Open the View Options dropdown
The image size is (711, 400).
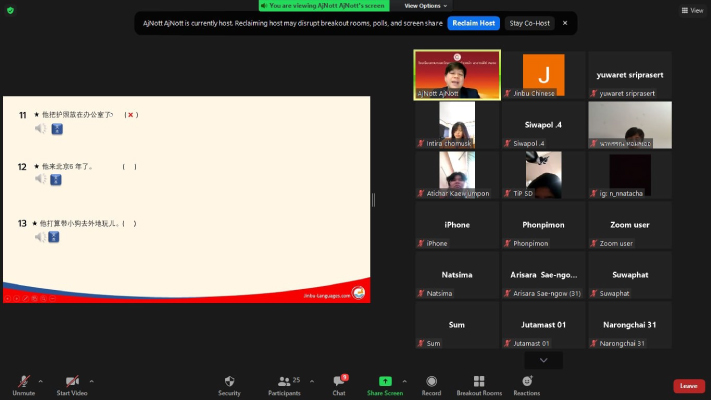423,6
